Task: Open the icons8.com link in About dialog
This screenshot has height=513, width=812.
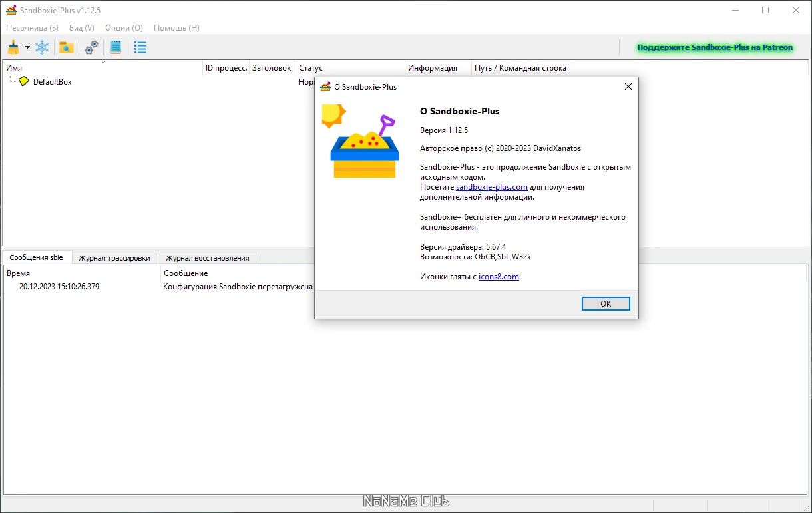Action: (499, 277)
